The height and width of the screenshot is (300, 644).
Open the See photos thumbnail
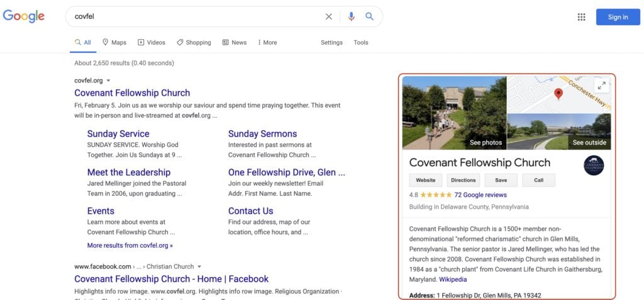454,113
